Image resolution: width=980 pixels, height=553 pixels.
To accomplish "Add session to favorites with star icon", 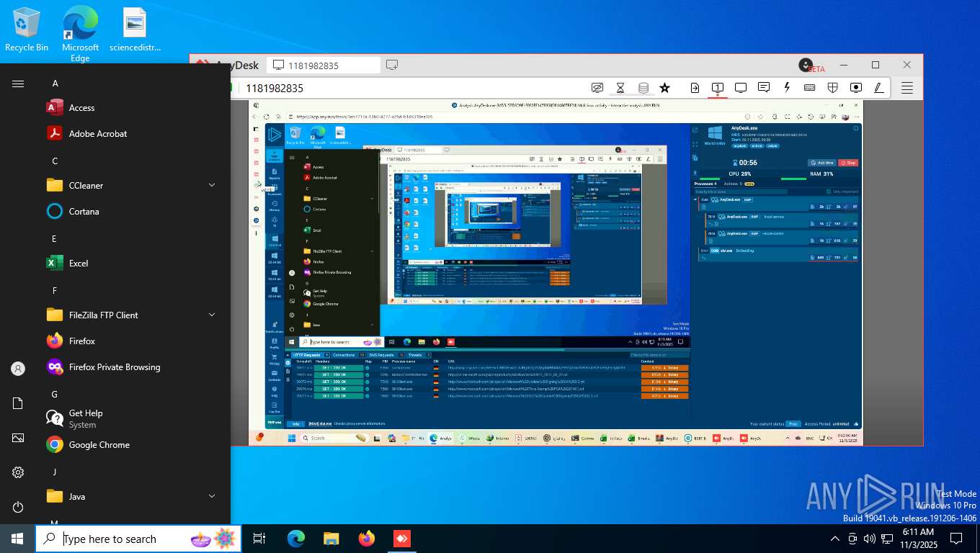I will (664, 88).
